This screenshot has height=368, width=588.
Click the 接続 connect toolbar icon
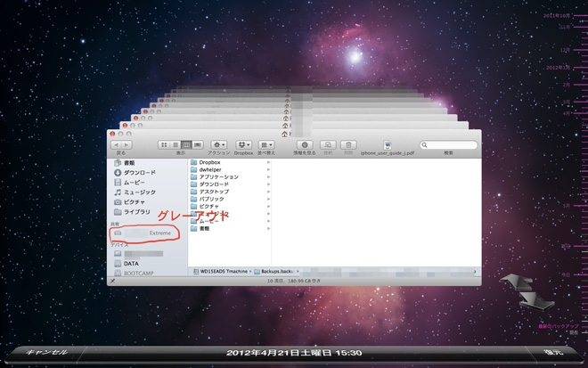328,145
